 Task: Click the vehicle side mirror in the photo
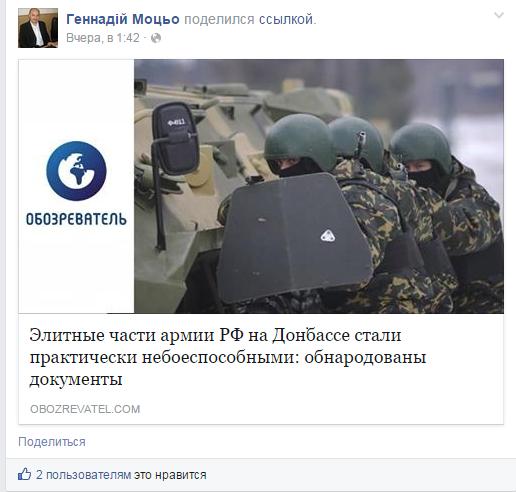coord(176,139)
